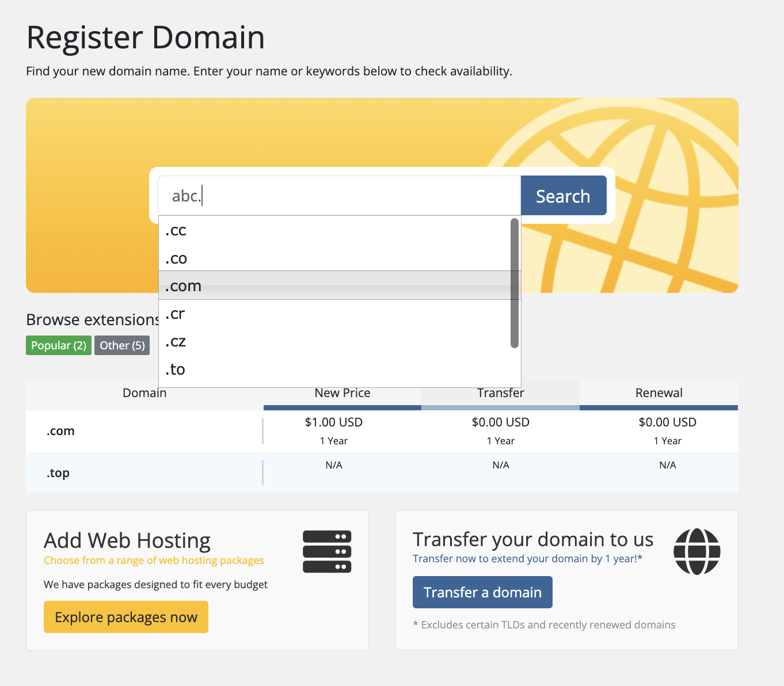Screen dimensions: 784x686
Task: Pick .com in the autocomplete dropdown
Action: (x=334, y=285)
